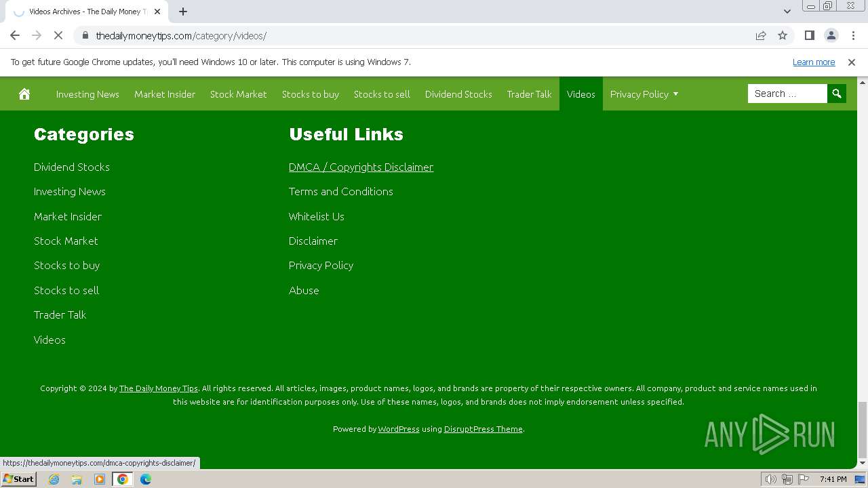Expand the Privacy Policy dropdown arrow
868x488 pixels.
point(675,94)
